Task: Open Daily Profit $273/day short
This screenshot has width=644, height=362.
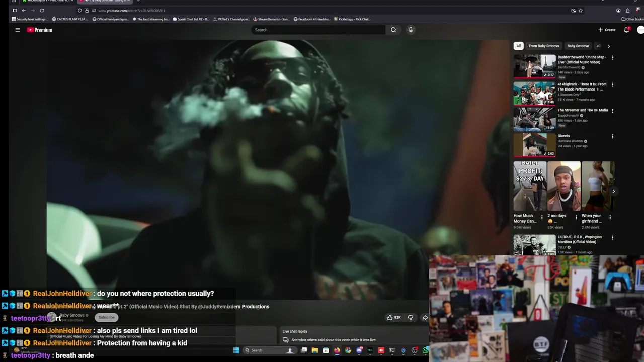Action: [530, 186]
